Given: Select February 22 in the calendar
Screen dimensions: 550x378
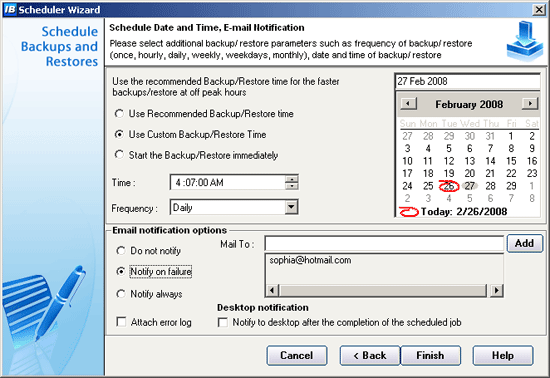Looking at the screenshot, I should [x=511, y=173].
